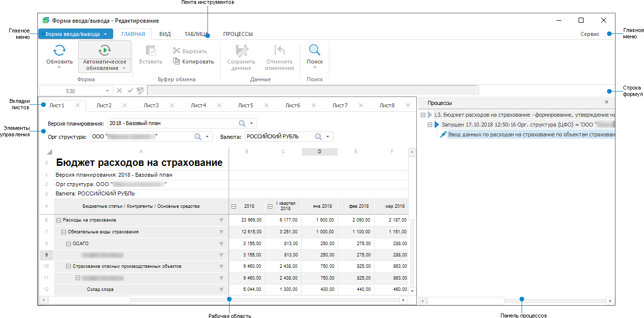Close the Лист5 tab with its X
644x318 pixels.
(x=266, y=105)
